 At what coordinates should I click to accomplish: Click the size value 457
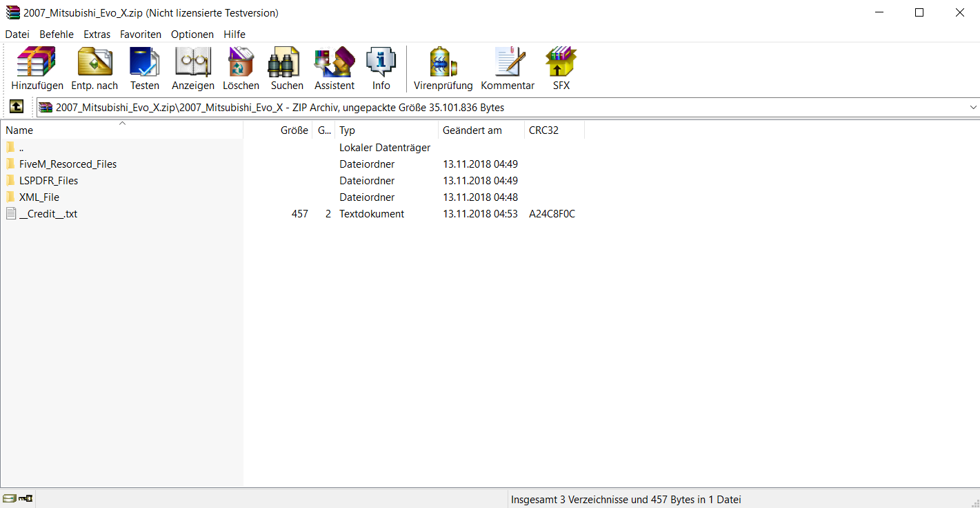click(300, 214)
